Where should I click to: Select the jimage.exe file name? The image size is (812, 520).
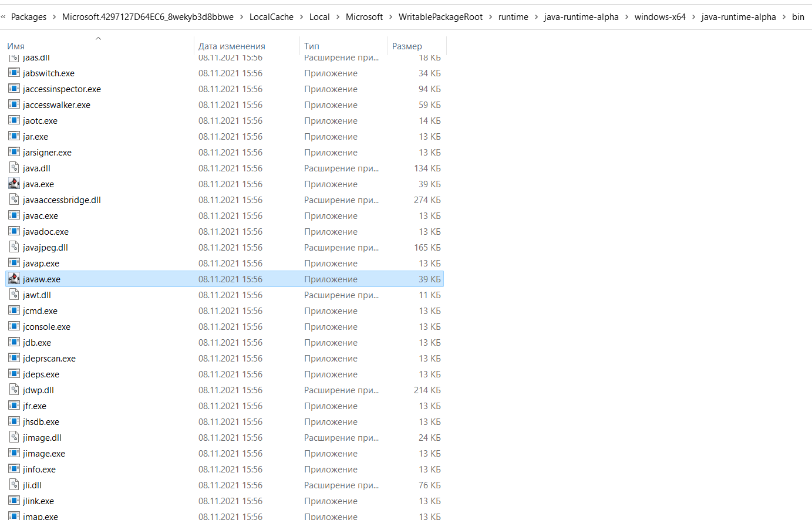(x=44, y=453)
